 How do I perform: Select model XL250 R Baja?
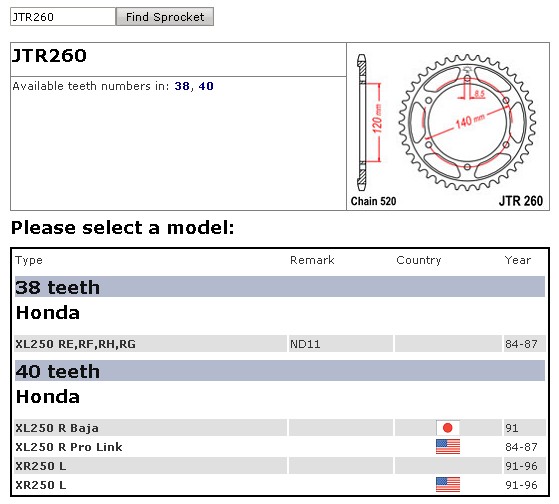pos(57,428)
